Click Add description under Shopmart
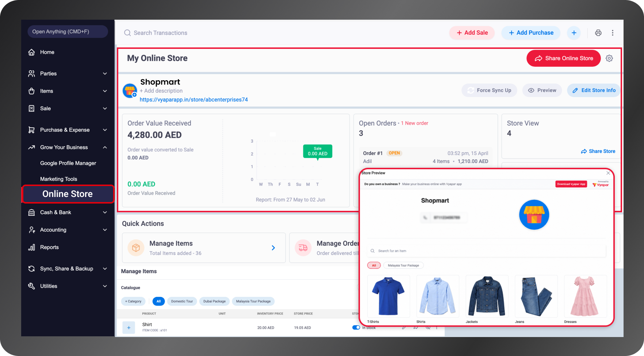Viewport: 644px width, 356px height. 161,91
